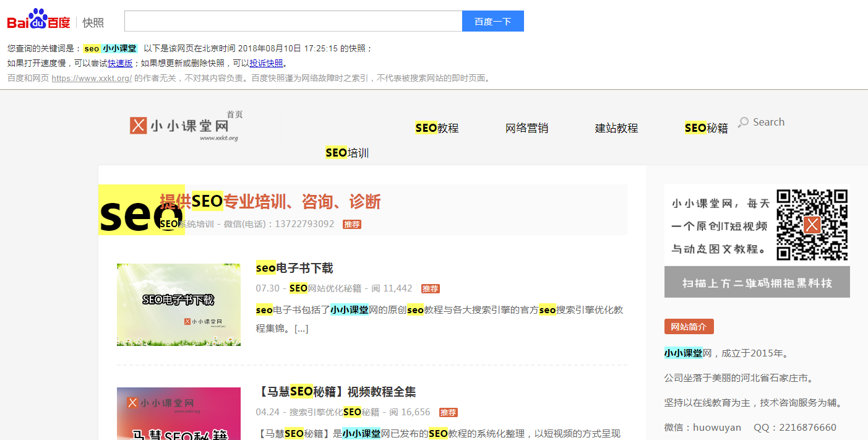Click the highlighted keyword 'seo 小小课堂' in notice

click(x=111, y=48)
